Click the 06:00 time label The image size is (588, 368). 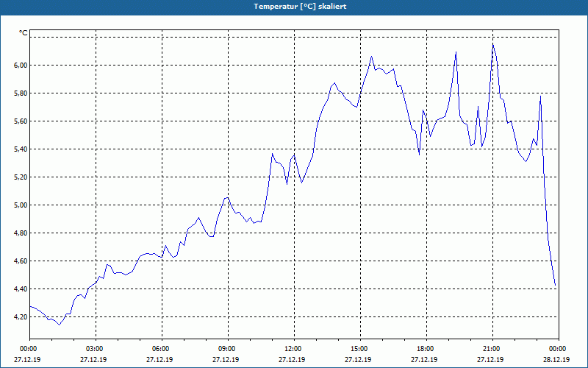(162, 349)
